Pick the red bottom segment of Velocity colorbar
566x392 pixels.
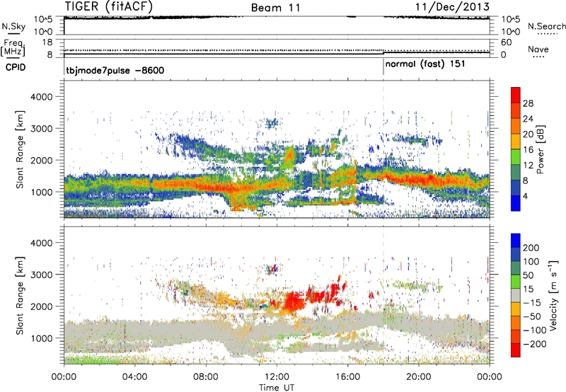[x=516, y=350]
